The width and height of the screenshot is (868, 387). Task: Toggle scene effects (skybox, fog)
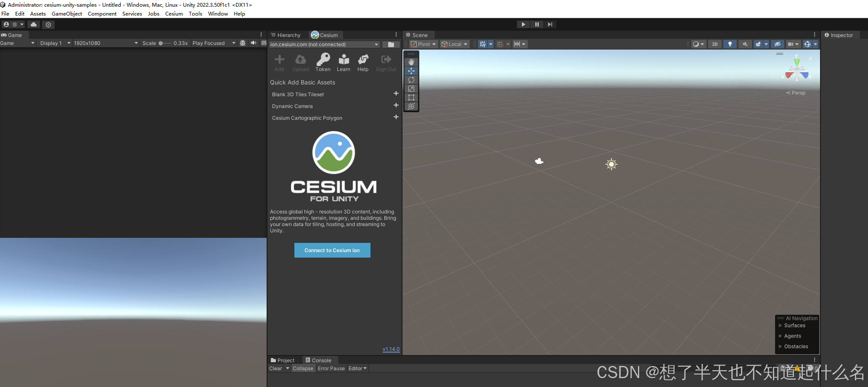[x=758, y=44]
